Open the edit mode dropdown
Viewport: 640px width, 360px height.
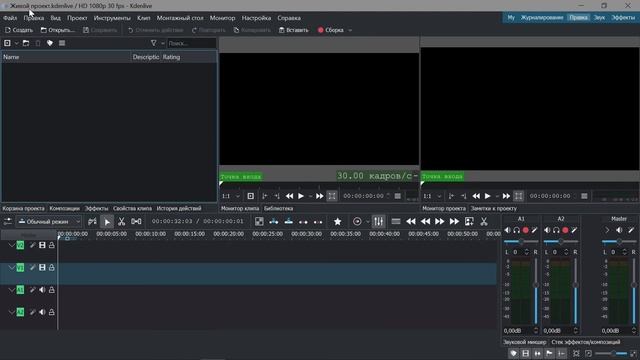point(49,222)
